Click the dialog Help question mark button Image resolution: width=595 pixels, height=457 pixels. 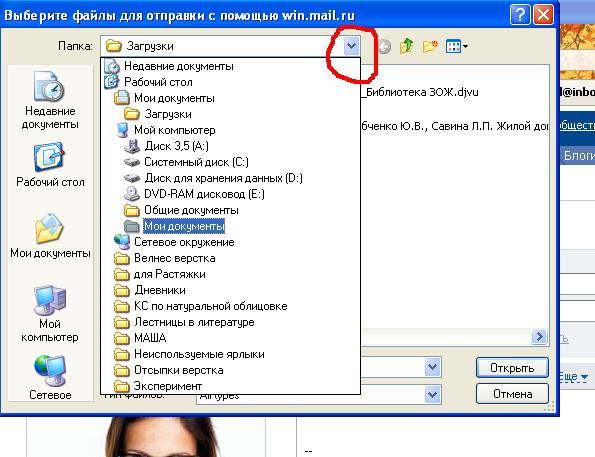pos(519,15)
